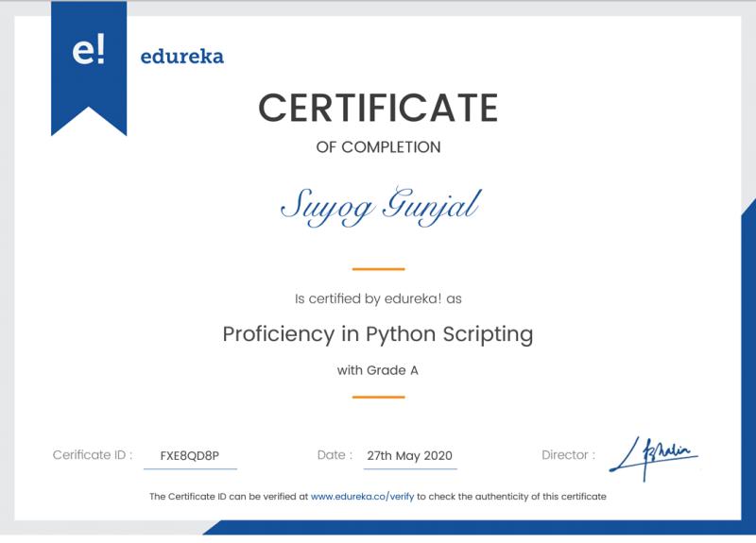Click the OF COMPLETION subtitle
Screen dimensions: 756x543
click(x=378, y=147)
